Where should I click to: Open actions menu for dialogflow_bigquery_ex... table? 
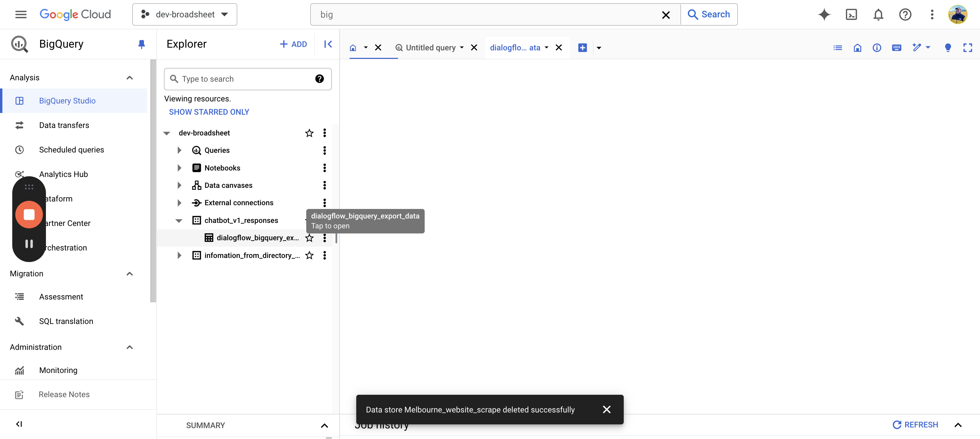tap(325, 238)
